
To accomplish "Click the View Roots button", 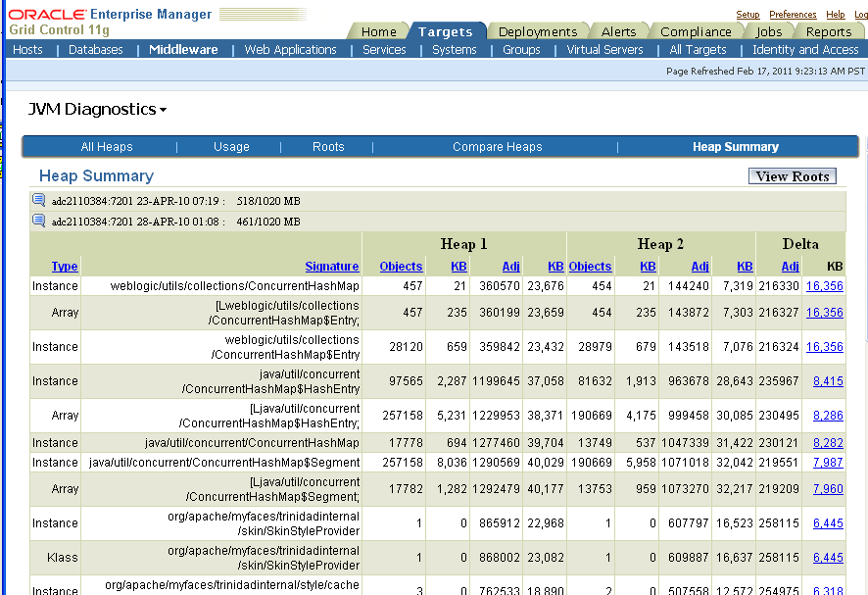I will point(793,176).
